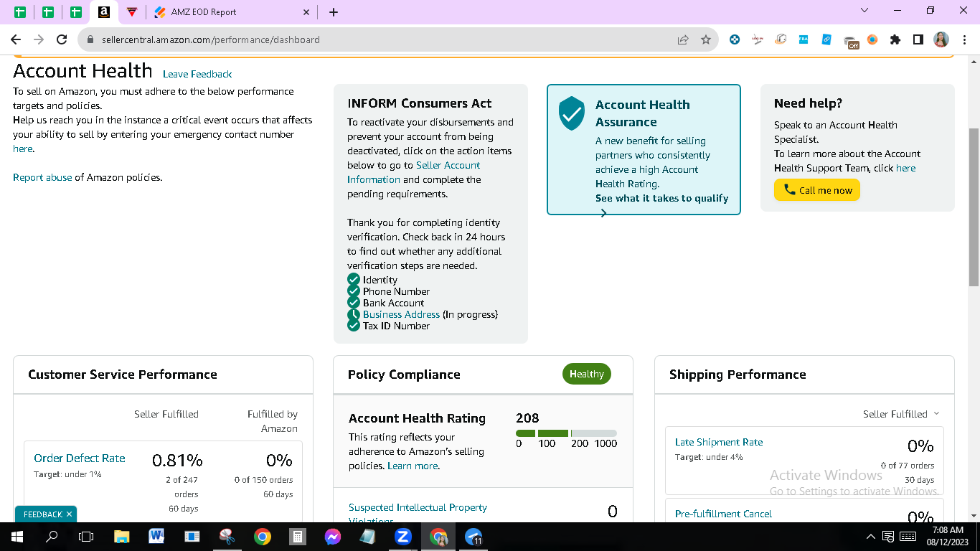Close the AMZ EOD Report tab
The image size is (980, 551).
[x=306, y=12]
